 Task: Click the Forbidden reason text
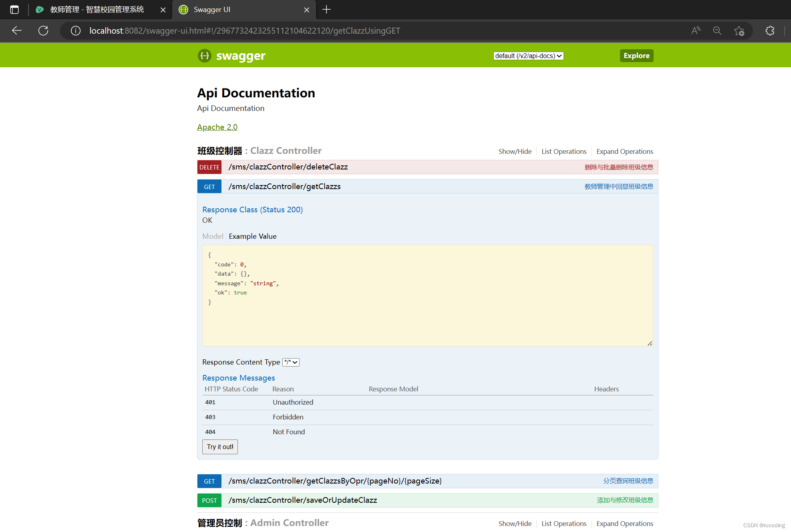(288, 417)
